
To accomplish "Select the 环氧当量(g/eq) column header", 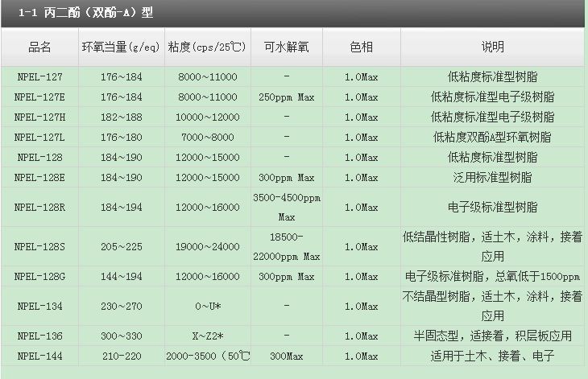I will point(121,47).
